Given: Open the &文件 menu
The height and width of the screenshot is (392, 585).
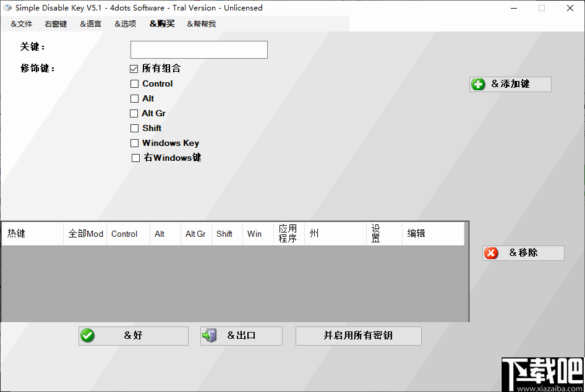Looking at the screenshot, I should [x=21, y=23].
